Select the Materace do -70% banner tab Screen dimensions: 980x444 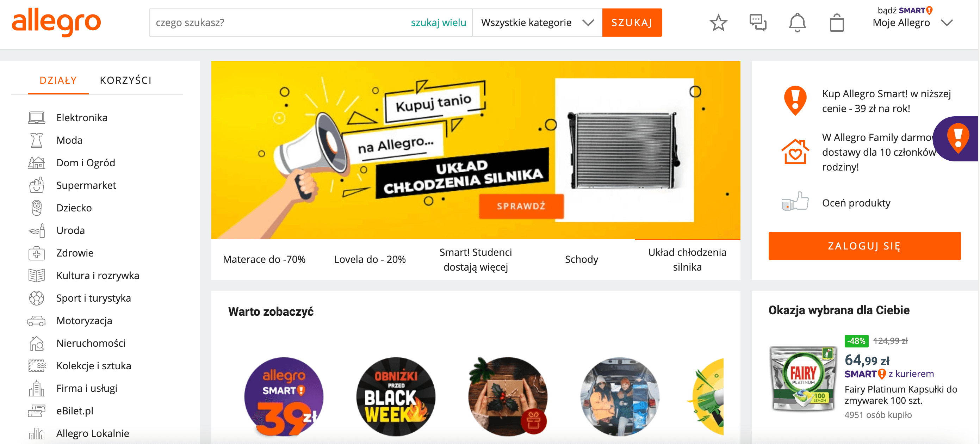264,259
